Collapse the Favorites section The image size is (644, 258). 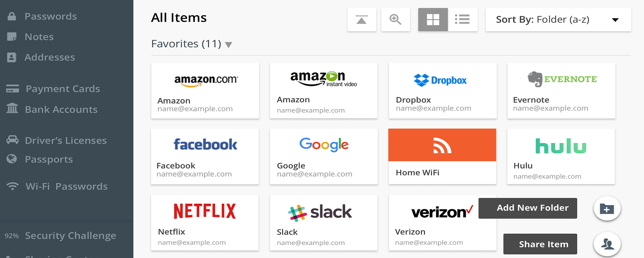[x=229, y=45]
